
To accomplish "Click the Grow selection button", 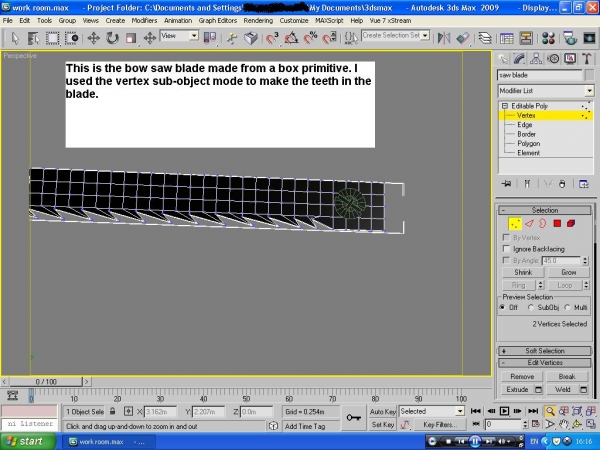I will pos(569,272).
